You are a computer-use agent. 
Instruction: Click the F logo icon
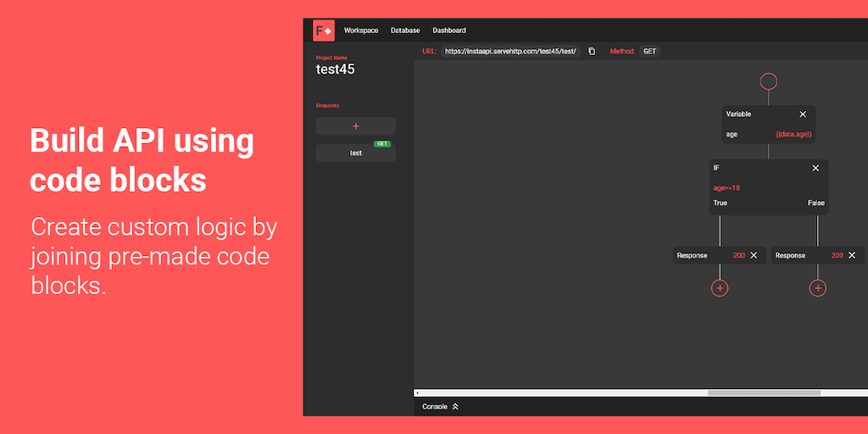[323, 31]
